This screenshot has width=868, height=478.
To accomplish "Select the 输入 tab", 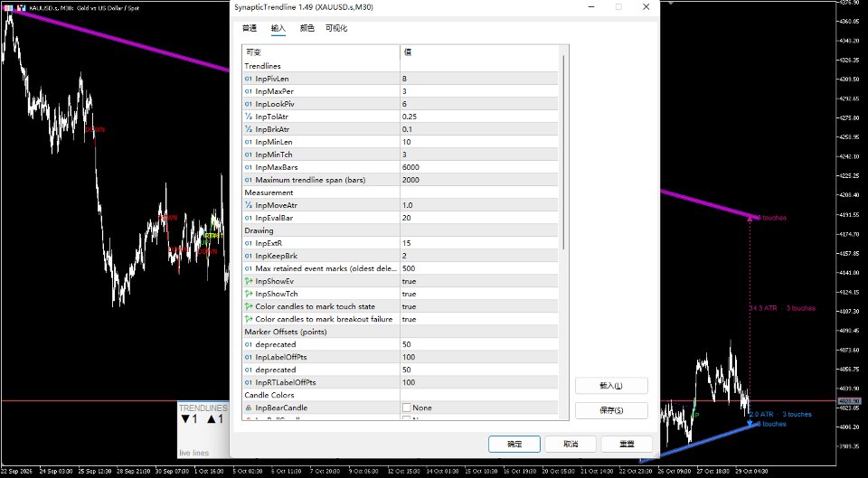I will [x=278, y=28].
